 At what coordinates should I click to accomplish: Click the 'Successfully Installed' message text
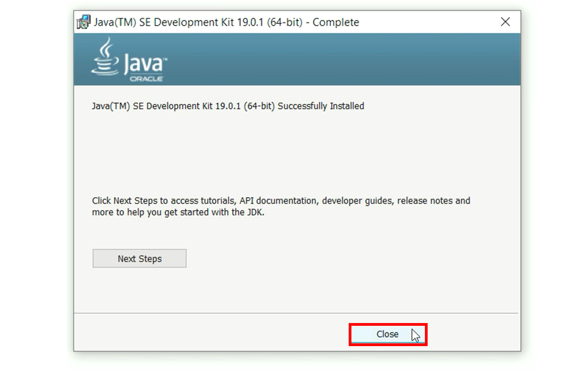tap(321, 106)
